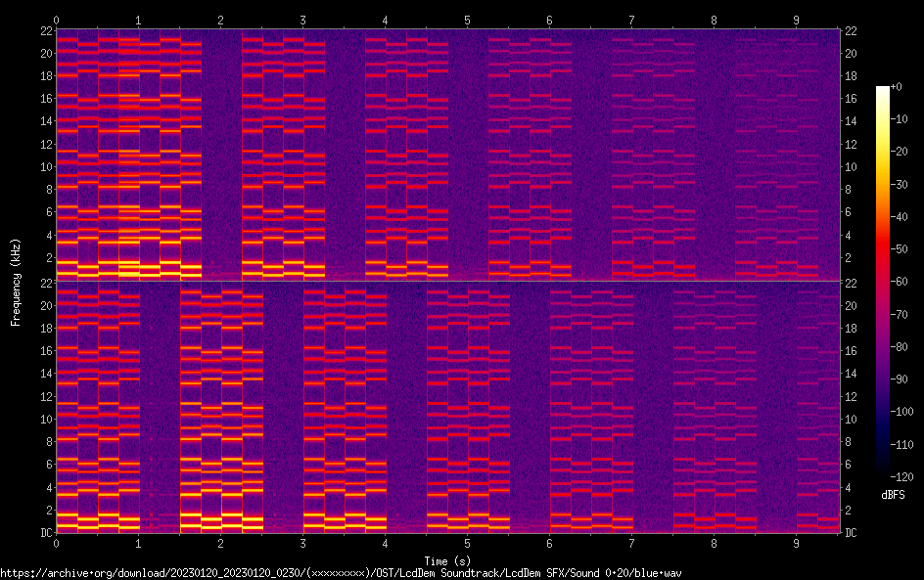Click the "Frequency (kHz)" vertical axis label
The width and height of the screenshot is (924, 580).
(16, 281)
